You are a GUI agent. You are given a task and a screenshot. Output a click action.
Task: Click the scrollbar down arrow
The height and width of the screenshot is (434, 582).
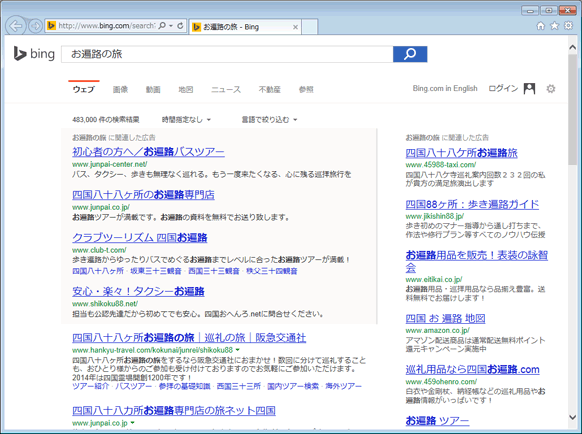point(573,417)
